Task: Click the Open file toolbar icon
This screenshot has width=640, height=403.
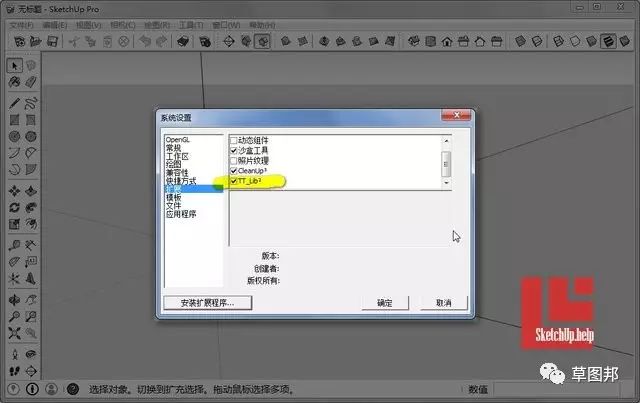Action: 36,41
